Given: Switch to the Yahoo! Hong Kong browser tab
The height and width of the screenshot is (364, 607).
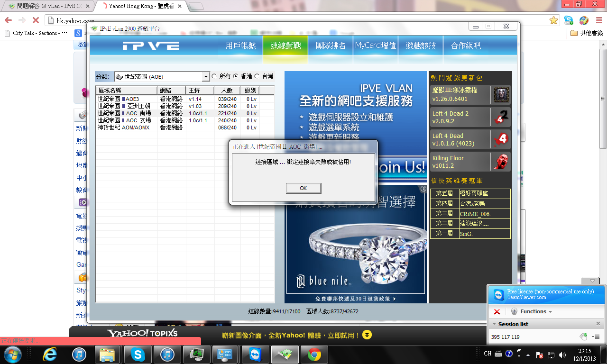Looking at the screenshot, I should tap(142, 6).
